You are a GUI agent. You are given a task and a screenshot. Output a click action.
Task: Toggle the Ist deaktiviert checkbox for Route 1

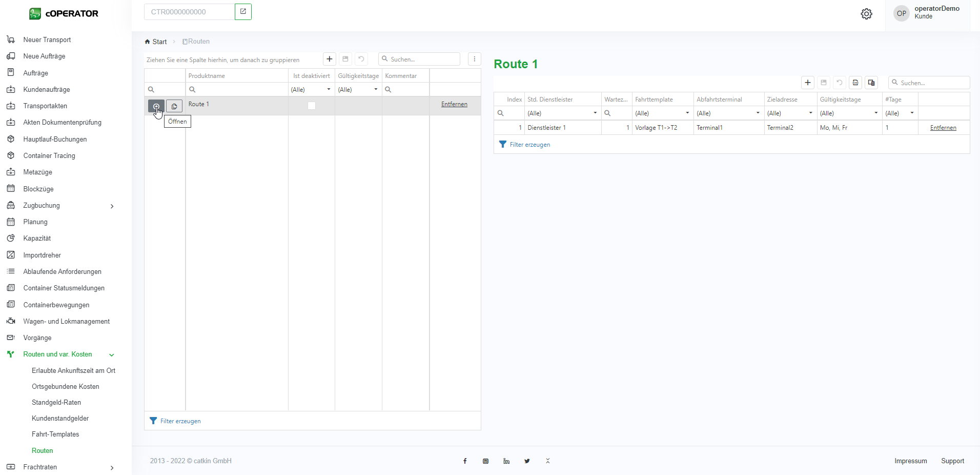[x=311, y=106]
